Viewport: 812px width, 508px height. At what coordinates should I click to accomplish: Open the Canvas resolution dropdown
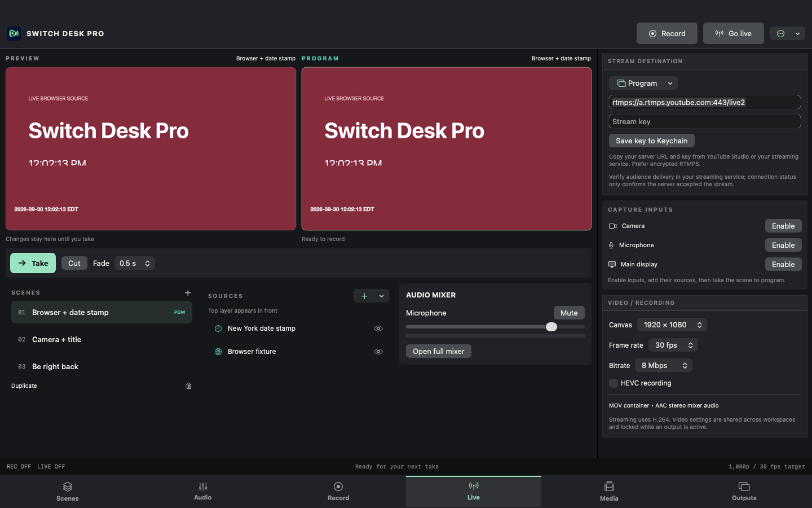coord(672,325)
